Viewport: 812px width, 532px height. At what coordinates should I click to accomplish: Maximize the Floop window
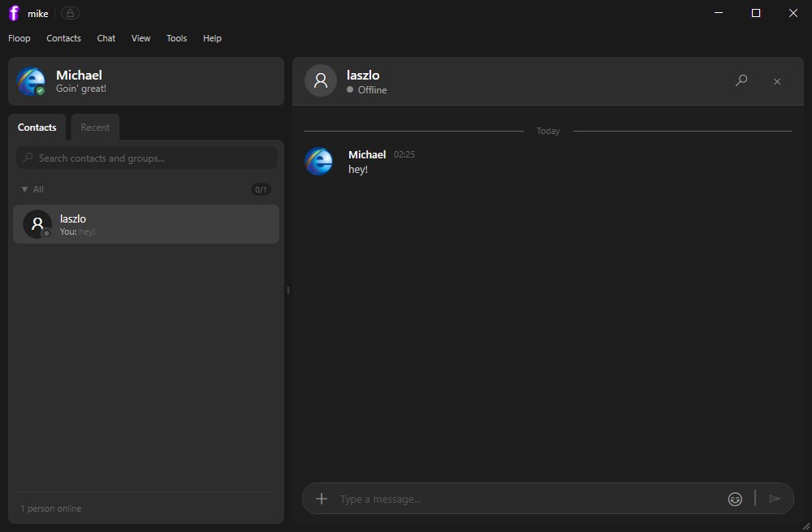(756, 13)
